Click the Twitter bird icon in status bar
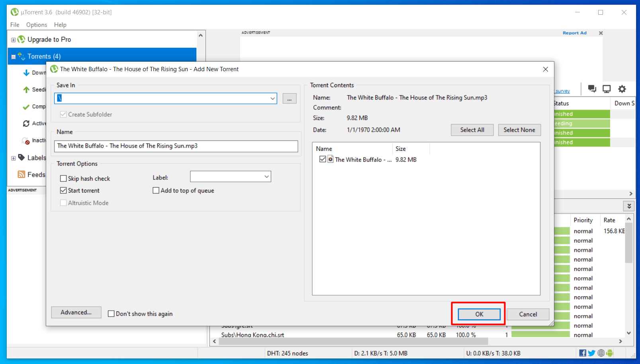This screenshot has height=364, width=640. [x=592, y=353]
